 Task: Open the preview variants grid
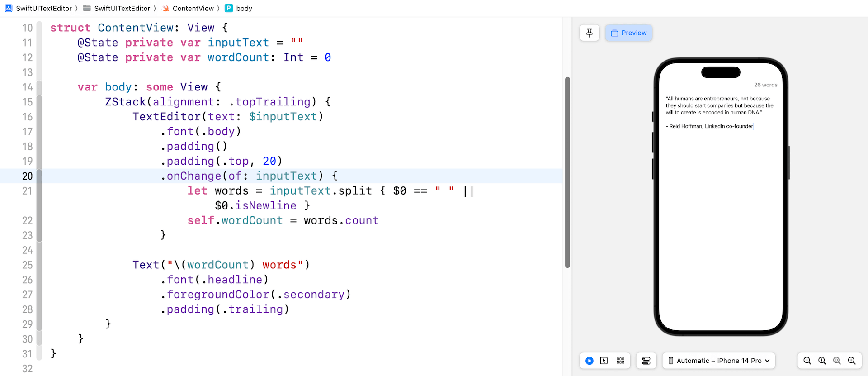620,361
